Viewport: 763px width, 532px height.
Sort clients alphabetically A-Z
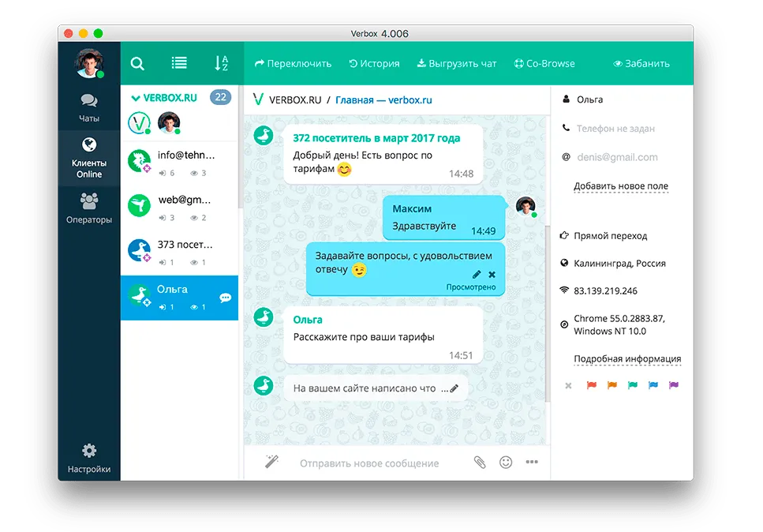tap(222, 63)
